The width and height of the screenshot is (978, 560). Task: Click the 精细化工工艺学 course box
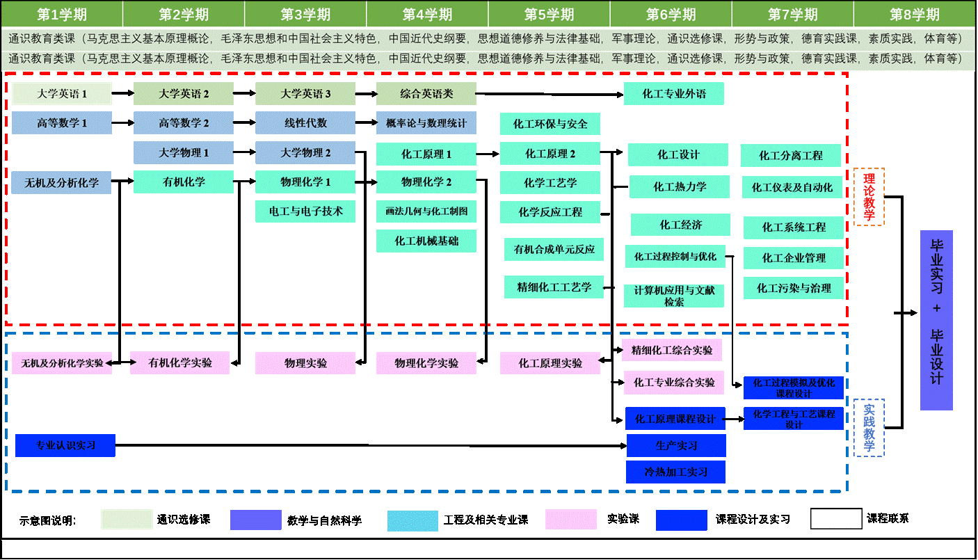click(554, 287)
